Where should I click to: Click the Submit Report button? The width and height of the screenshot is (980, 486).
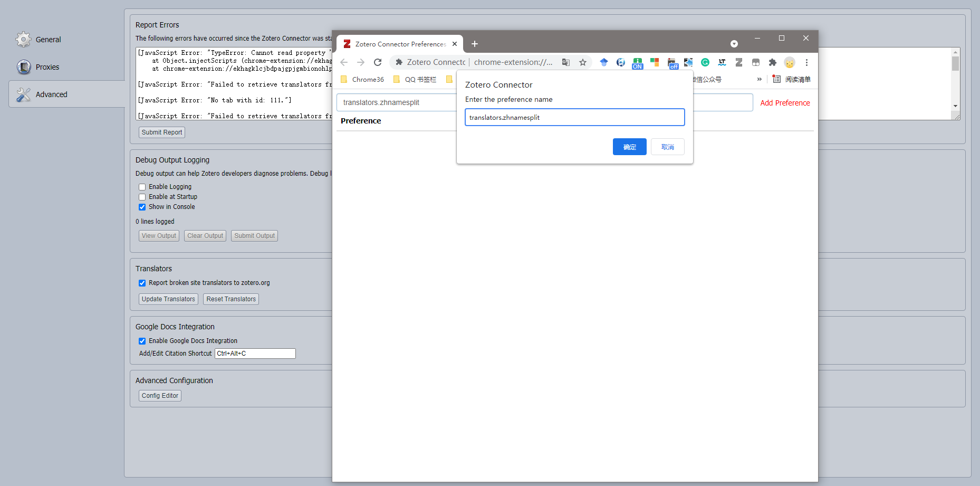[162, 132]
